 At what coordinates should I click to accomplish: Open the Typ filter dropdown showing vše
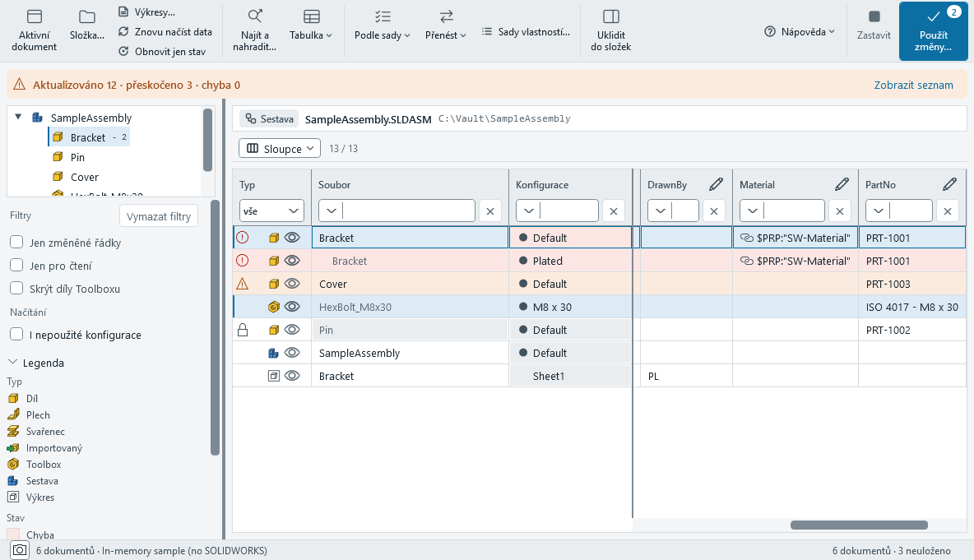coord(271,211)
